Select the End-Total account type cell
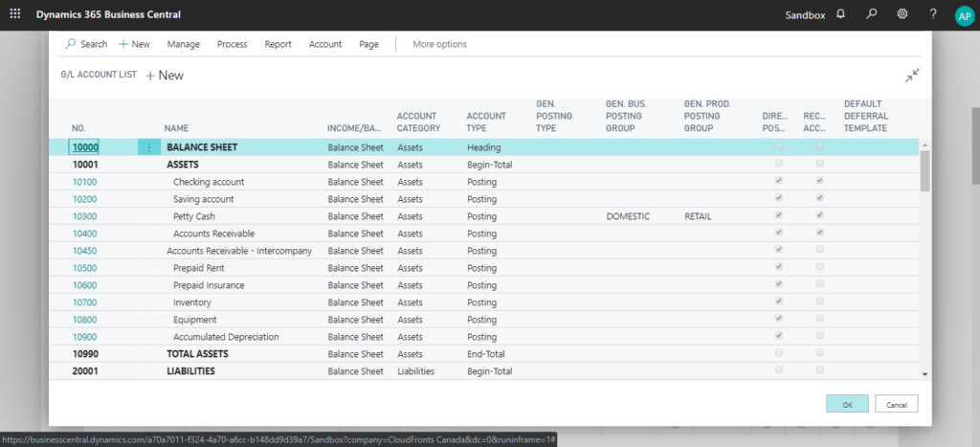The image size is (980, 447). click(x=487, y=354)
